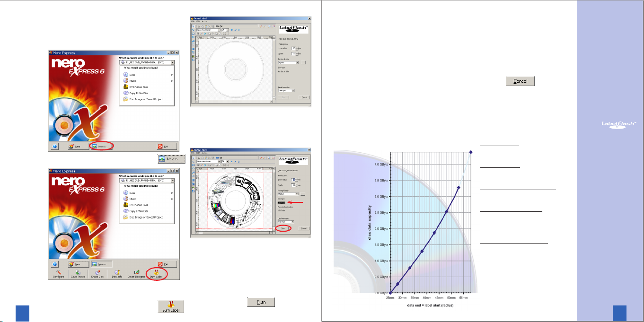Open help icon in lower Nero Express window
This screenshot has height=322, width=644.
(x=55, y=264)
